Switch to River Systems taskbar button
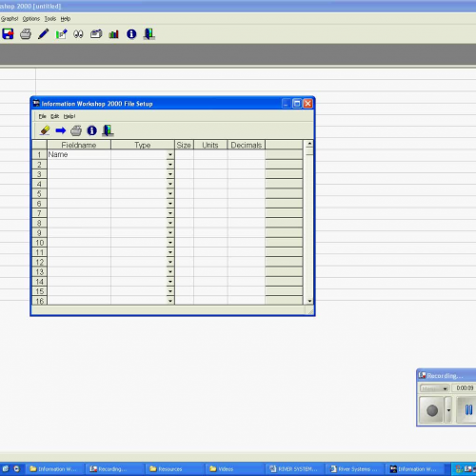This screenshot has width=476, height=476. (x=354, y=468)
